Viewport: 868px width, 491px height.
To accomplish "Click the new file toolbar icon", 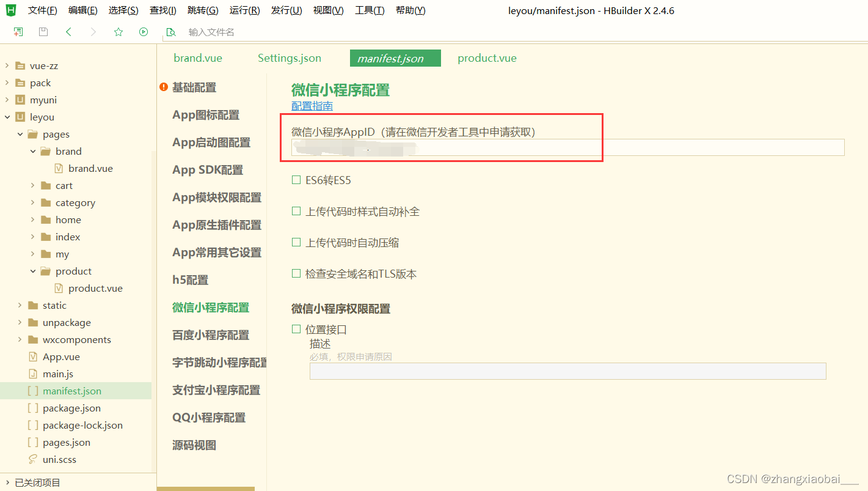I will click(x=18, y=32).
